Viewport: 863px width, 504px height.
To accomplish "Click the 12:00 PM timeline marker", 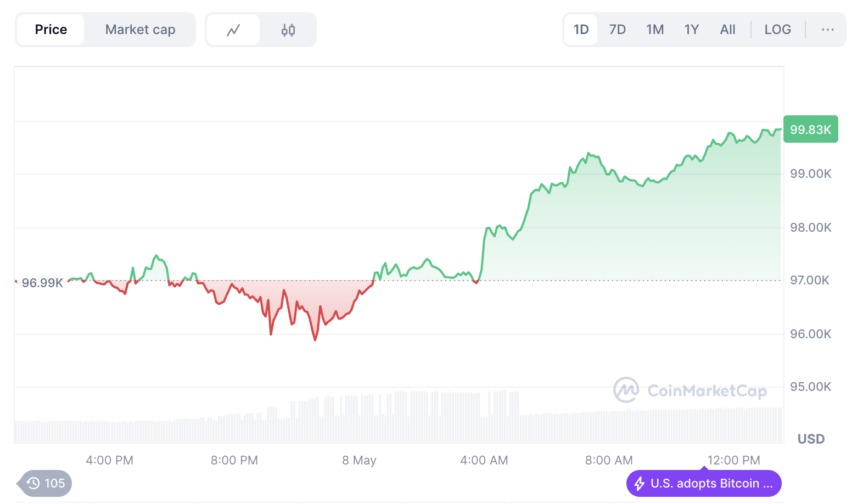I will click(733, 460).
